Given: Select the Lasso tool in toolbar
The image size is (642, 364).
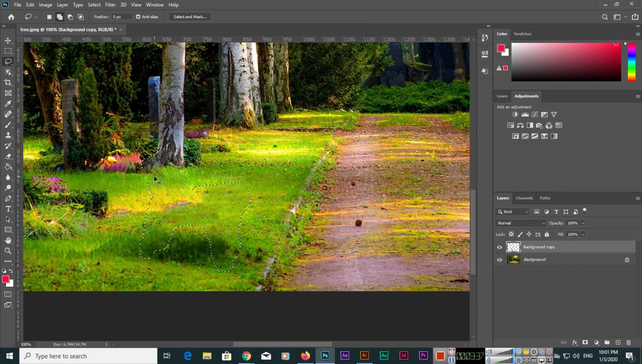Looking at the screenshot, I should [x=8, y=61].
